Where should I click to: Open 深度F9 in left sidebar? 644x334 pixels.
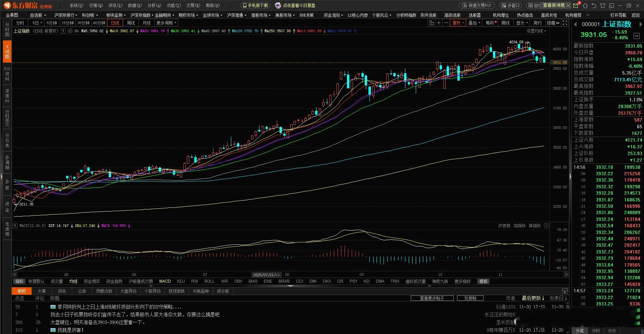7,96
